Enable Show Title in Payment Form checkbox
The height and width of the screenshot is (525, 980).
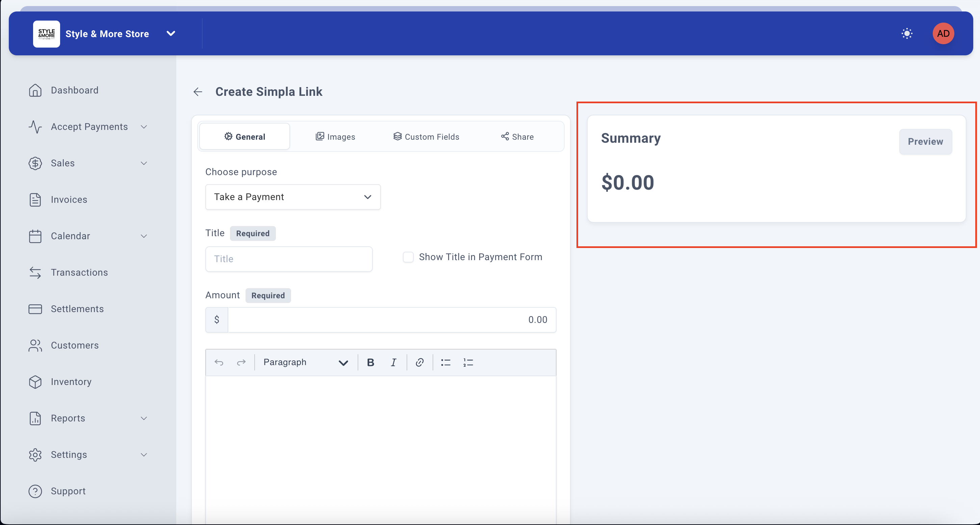(x=408, y=257)
